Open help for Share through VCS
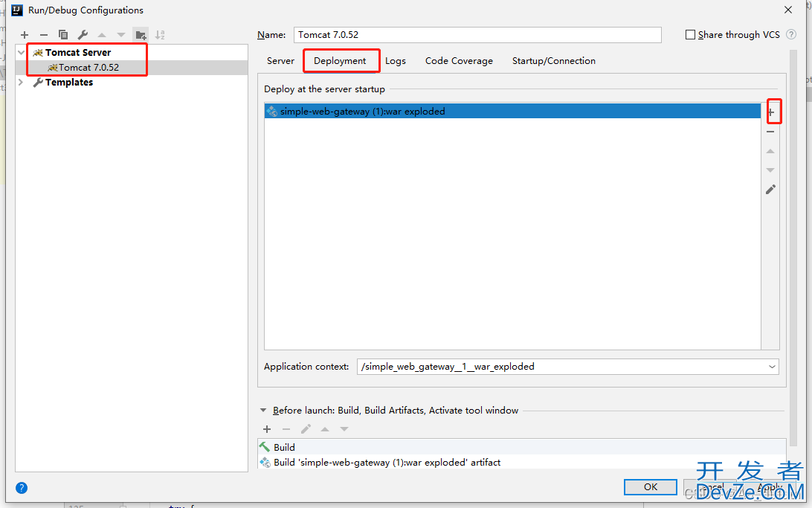 791,35
